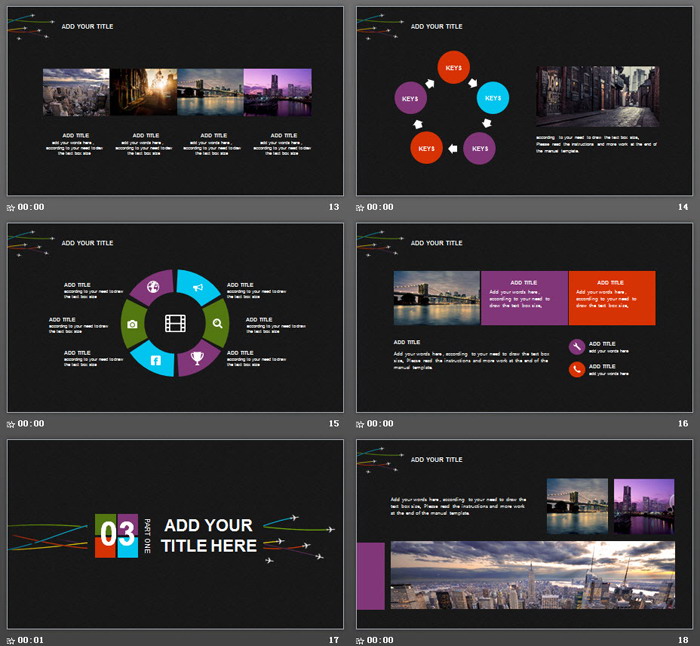Click the animation star icon under slide 13
Screen dimensions: 700x646
(x=11, y=208)
